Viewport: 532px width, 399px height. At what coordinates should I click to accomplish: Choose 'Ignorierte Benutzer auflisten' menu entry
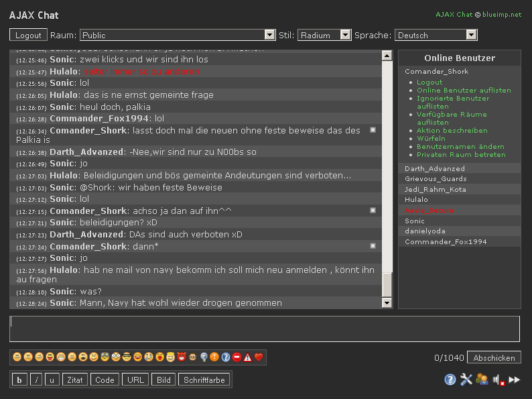[x=453, y=102]
